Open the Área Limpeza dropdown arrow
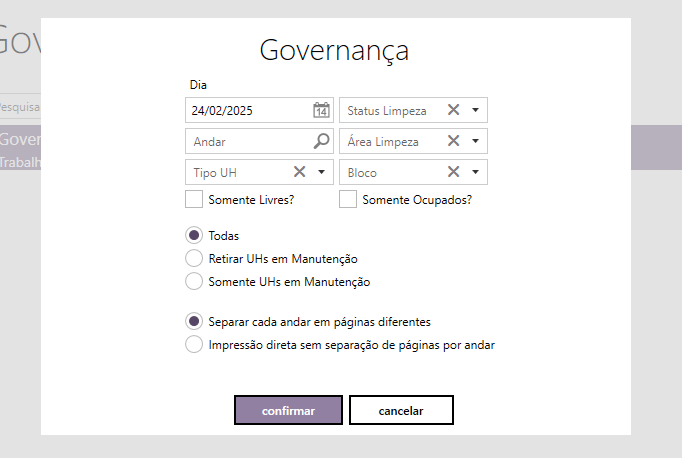This screenshot has width=682, height=461. [476, 141]
